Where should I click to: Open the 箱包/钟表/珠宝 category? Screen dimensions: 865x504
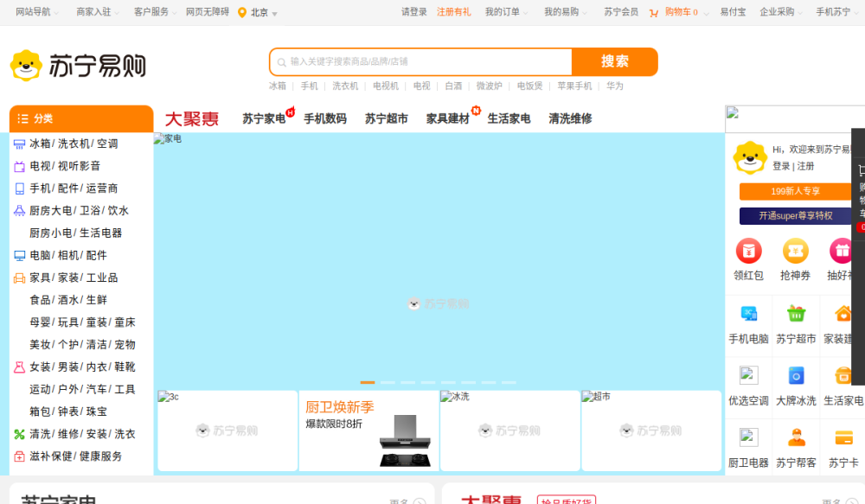coord(68,411)
